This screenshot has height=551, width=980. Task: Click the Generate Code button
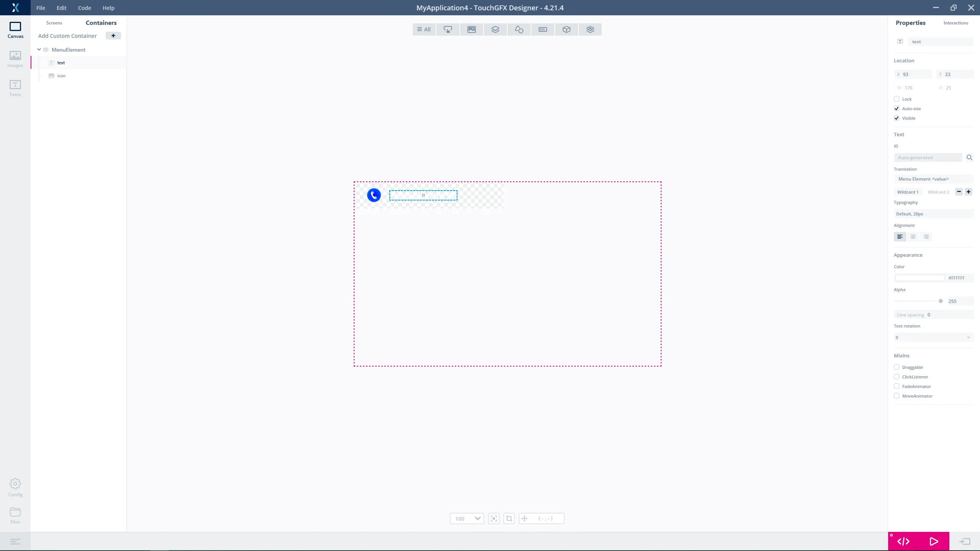903,541
